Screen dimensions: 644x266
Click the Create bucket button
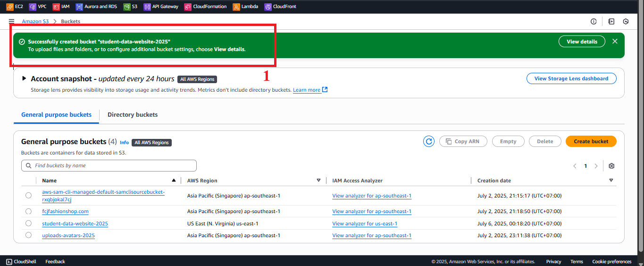[591, 141]
